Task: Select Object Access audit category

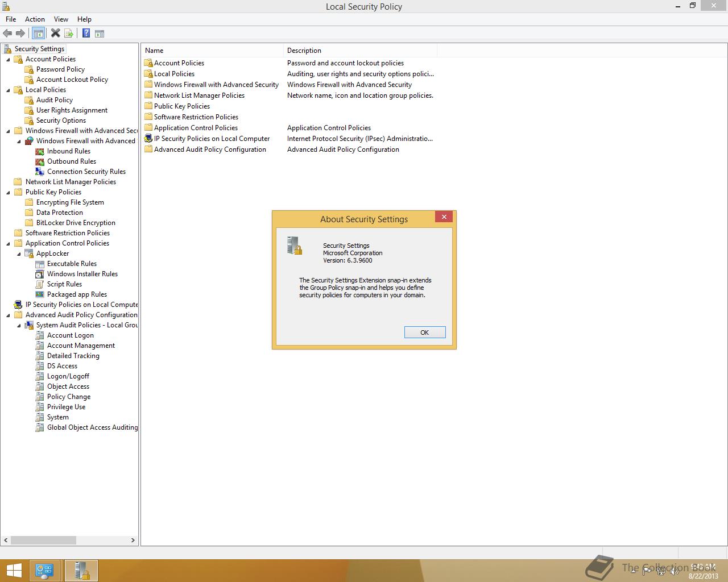Action: [x=68, y=386]
